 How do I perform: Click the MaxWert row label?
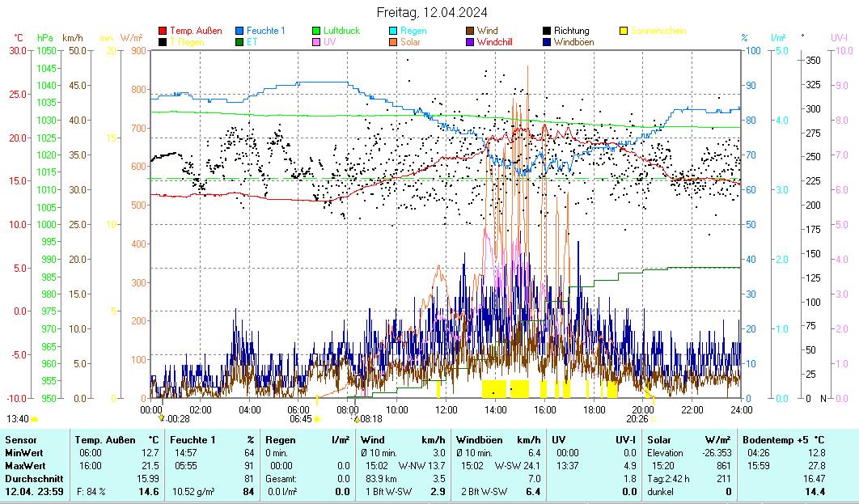click(23, 466)
